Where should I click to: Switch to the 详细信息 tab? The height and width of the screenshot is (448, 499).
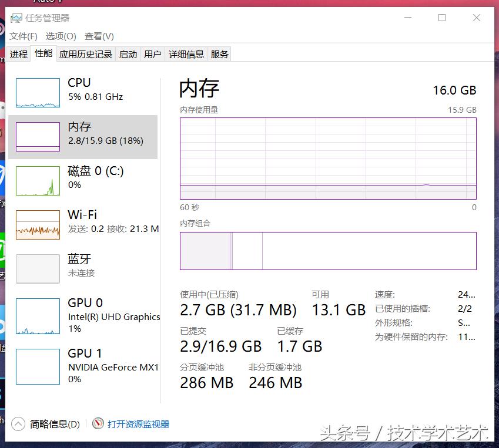pyautogui.click(x=186, y=53)
